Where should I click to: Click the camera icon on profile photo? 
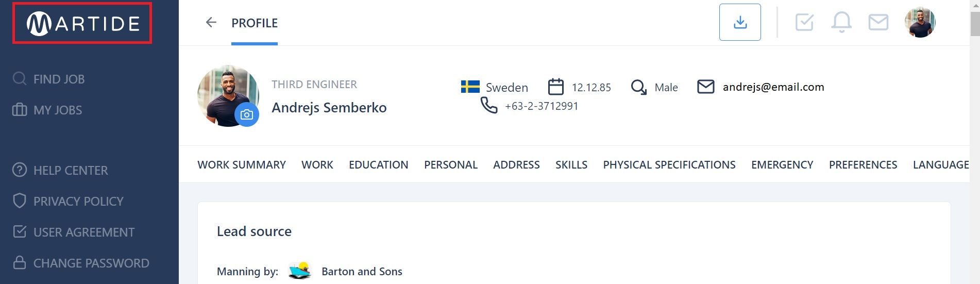pyautogui.click(x=247, y=114)
